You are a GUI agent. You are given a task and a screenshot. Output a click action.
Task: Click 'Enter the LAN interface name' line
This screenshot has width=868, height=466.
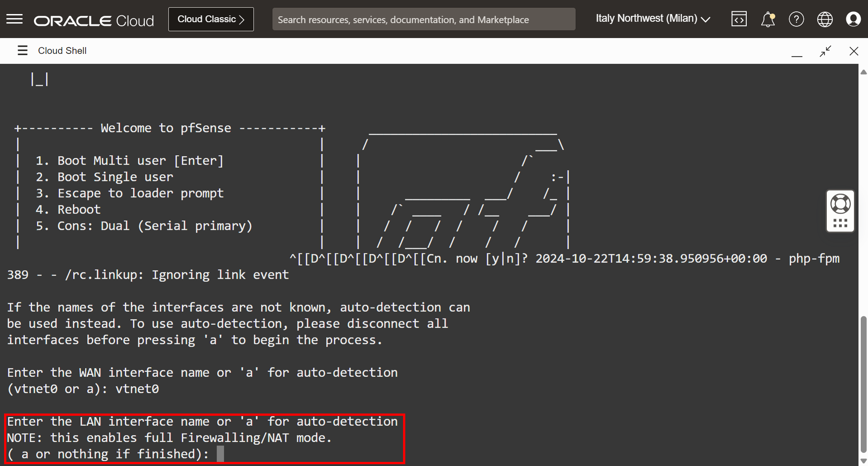(202, 421)
